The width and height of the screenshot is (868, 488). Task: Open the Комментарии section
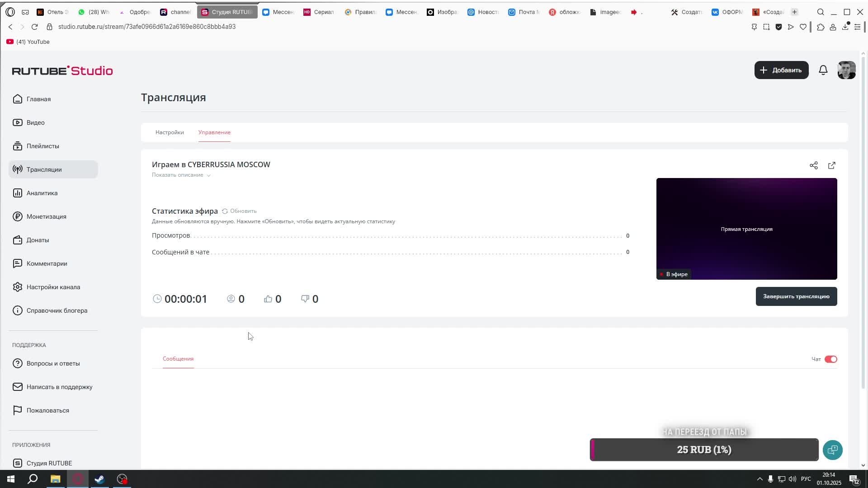47,263
